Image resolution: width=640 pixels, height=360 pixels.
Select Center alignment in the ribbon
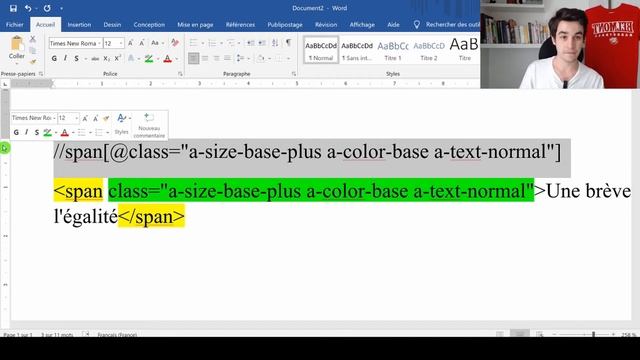[205, 58]
